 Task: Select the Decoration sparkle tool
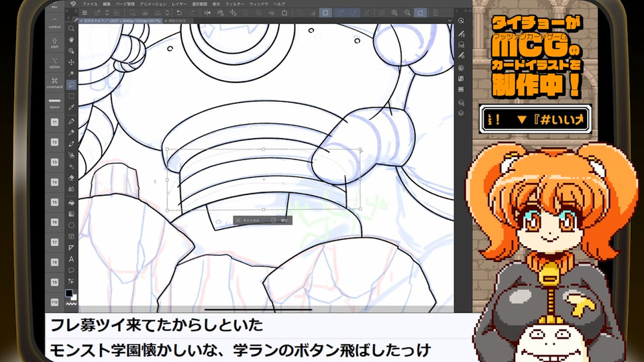pyautogui.click(x=72, y=167)
